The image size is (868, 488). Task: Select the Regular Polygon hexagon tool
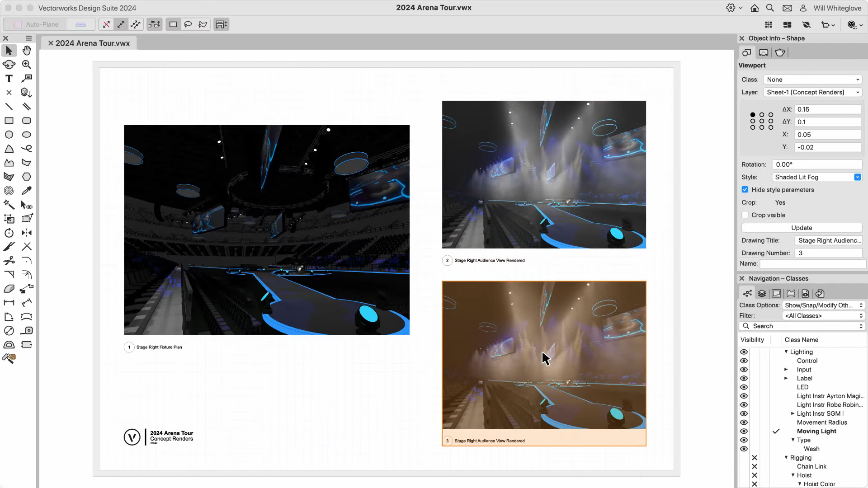coord(27,177)
